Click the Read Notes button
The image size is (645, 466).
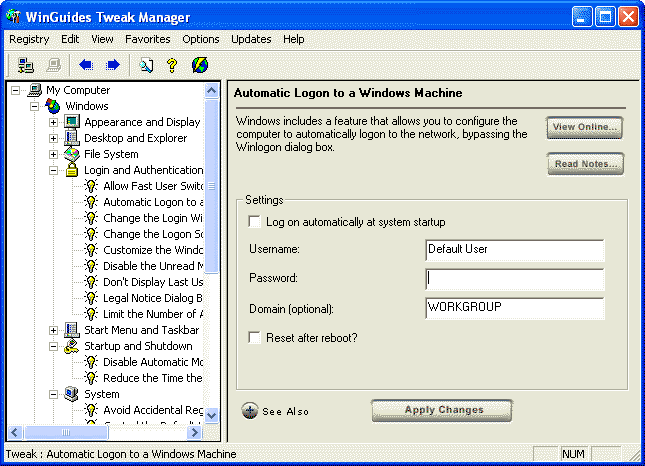click(x=586, y=164)
